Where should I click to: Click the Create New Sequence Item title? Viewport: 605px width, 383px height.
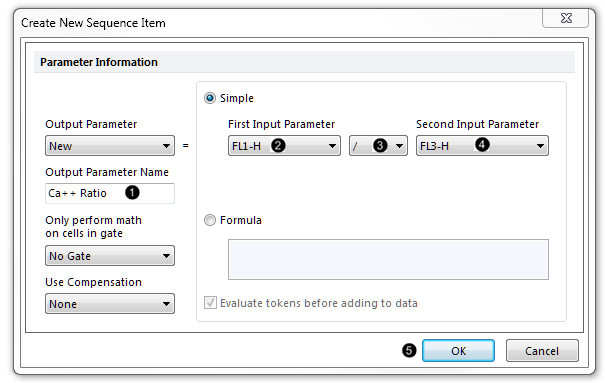click(93, 23)
